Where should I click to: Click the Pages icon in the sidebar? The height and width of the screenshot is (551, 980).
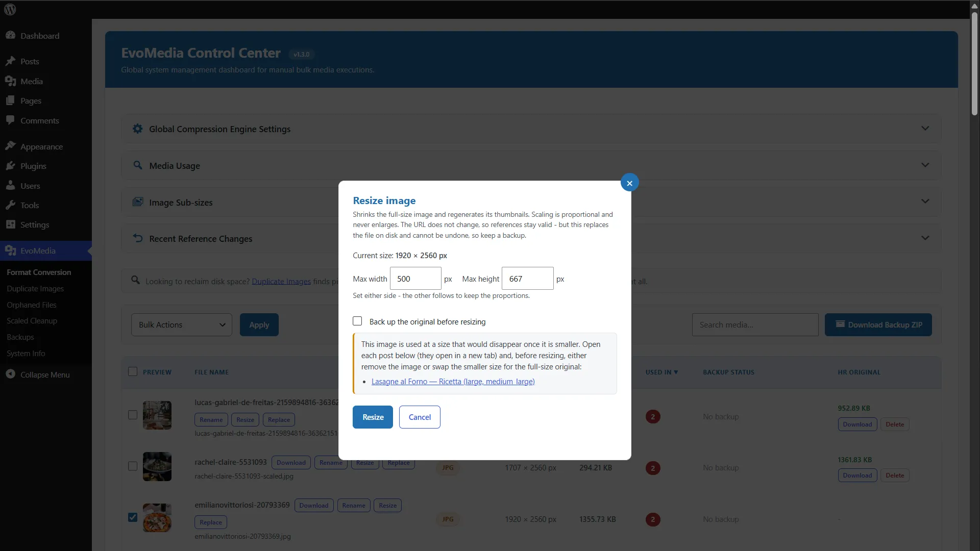click(10, 101)
